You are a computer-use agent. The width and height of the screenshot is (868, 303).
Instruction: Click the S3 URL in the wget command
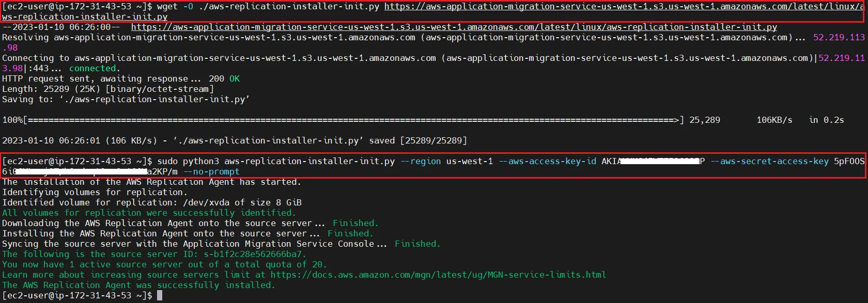pyautogui.click(x=624, y=6)
